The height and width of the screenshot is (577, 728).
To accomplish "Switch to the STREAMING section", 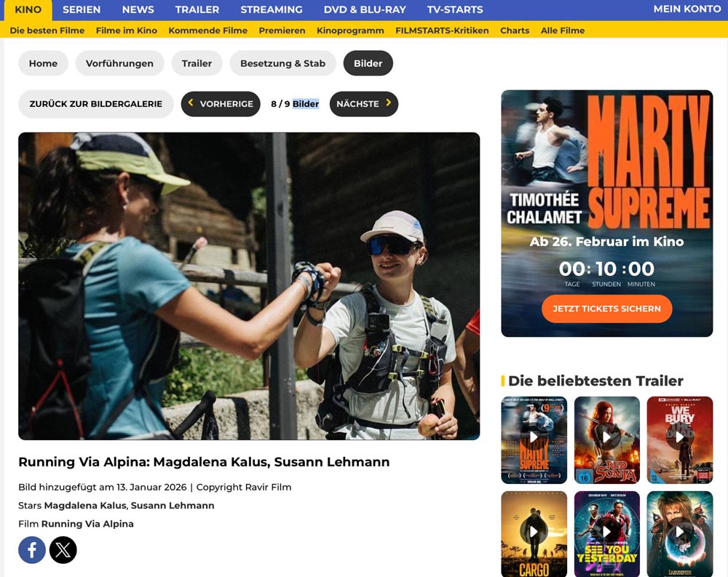I will coord(271,9).
